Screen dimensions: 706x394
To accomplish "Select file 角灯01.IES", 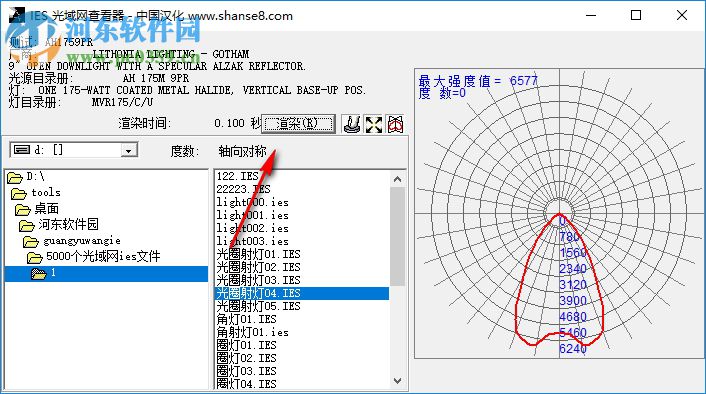I will click(x=246, y=319).
